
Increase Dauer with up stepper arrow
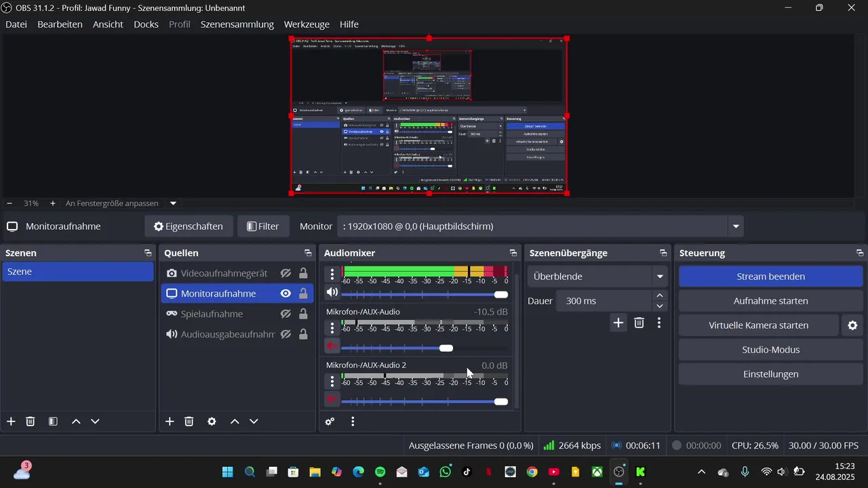pyautogui.click(x=660, y=296)
